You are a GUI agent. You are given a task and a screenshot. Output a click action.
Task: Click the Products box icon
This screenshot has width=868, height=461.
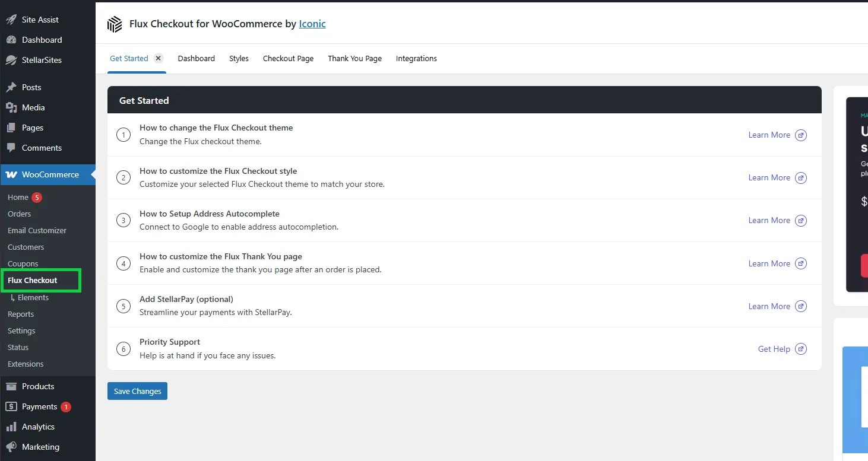point(11,386)
